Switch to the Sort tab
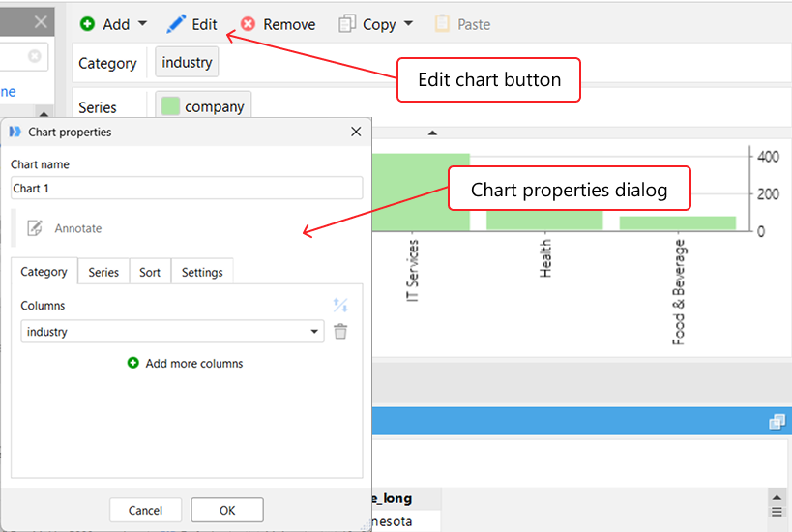 (x=150, y=273)
